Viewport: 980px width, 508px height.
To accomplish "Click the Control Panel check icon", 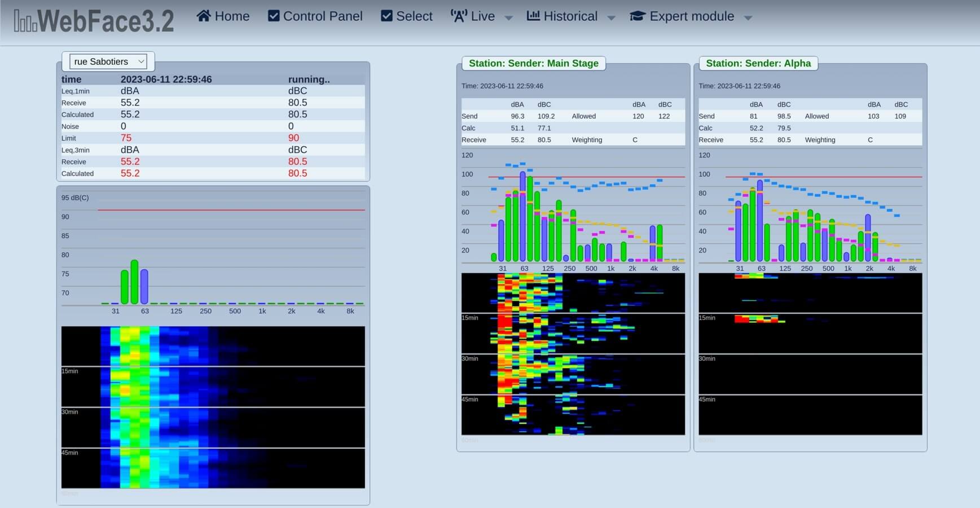I will 274,16.
